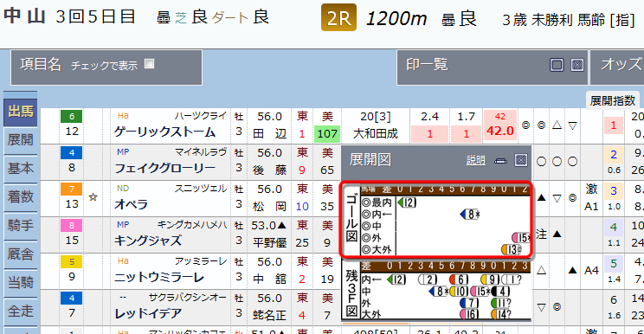Image resolution: width=644 pixels, height=334 pixels.
Task: Select marker 9 in 残3F diagram
Action: click(x=490, y=279)
